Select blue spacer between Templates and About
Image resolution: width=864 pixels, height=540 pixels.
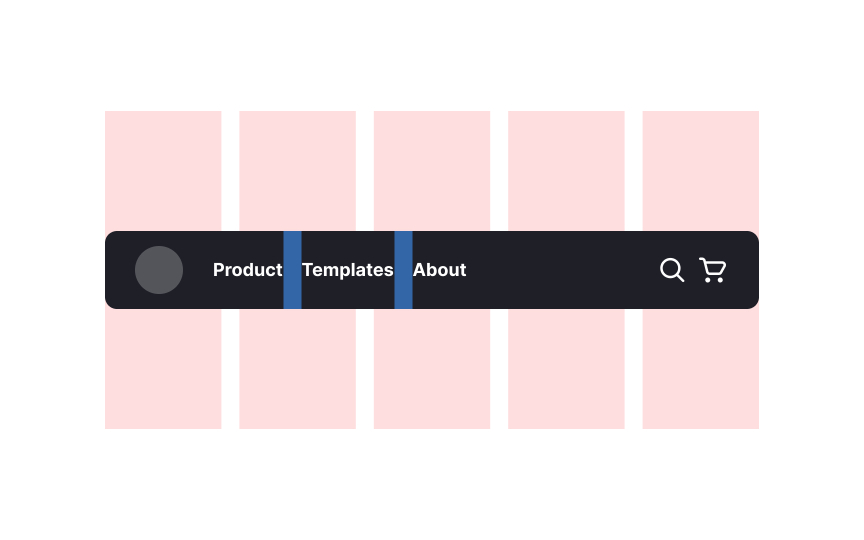pos(403,270)
